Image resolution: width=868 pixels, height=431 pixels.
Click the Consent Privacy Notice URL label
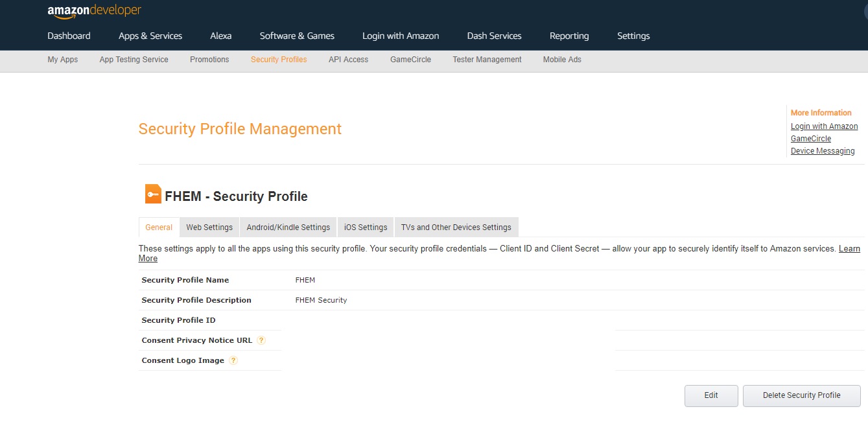pos(197,340)
